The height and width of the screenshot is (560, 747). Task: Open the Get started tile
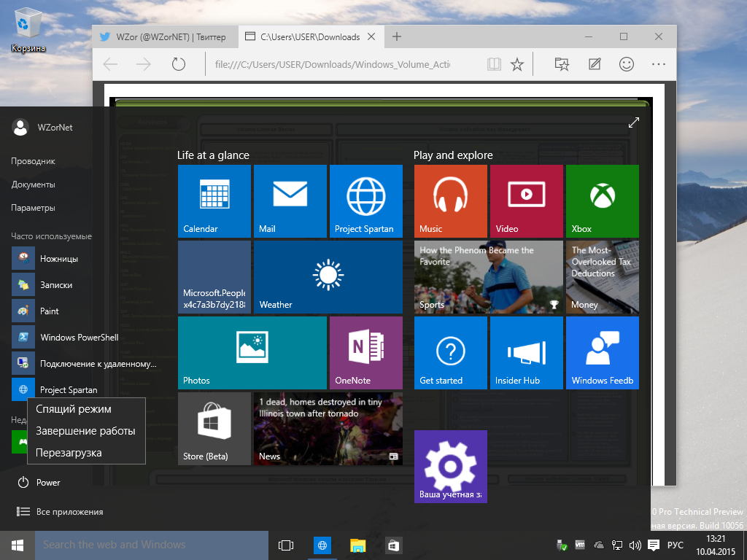(451, 353)
